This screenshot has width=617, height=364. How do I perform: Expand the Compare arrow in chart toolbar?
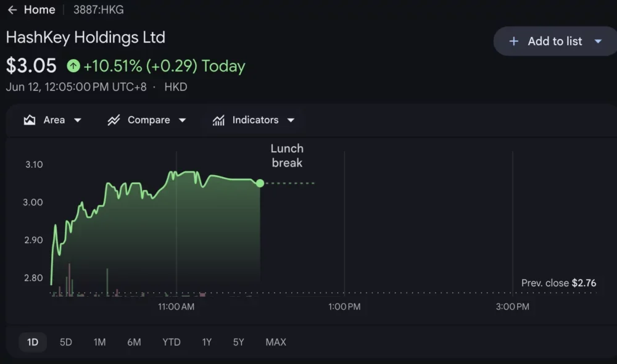tap(182, 120)
